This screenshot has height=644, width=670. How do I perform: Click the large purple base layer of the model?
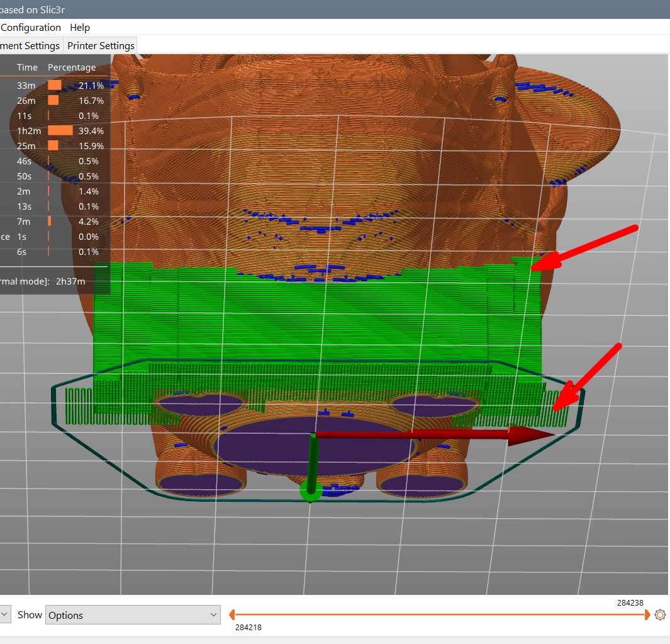[315, 447]
